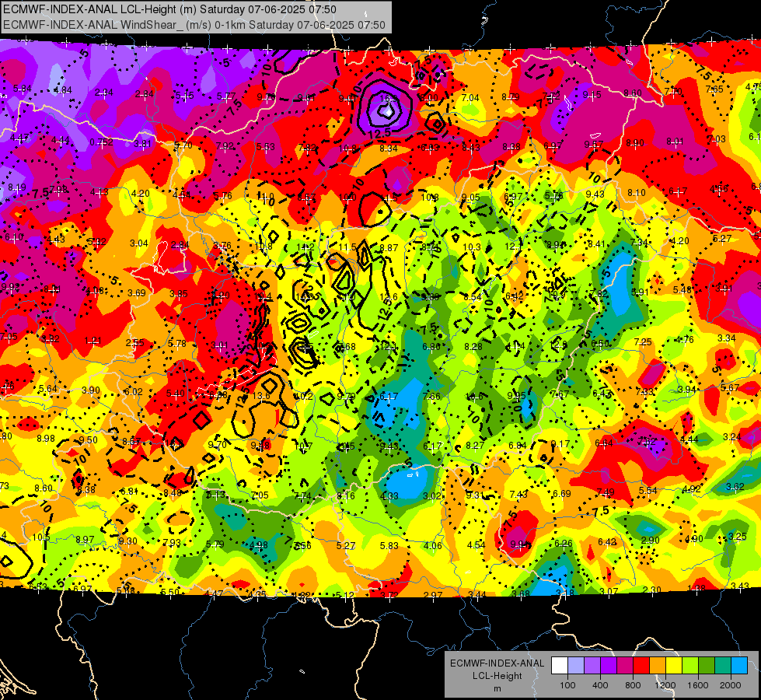Click the map value '9.50'

click(x=89, y=439)
